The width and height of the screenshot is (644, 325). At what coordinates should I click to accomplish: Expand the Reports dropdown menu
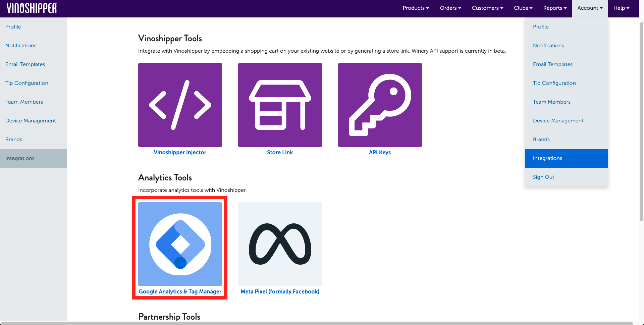tap(555, 8)
